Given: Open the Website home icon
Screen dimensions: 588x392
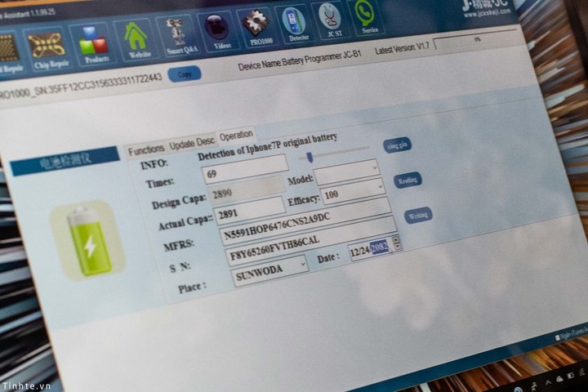Looking at the screenshot, I should pyautogui.click(x=136, y=39).
